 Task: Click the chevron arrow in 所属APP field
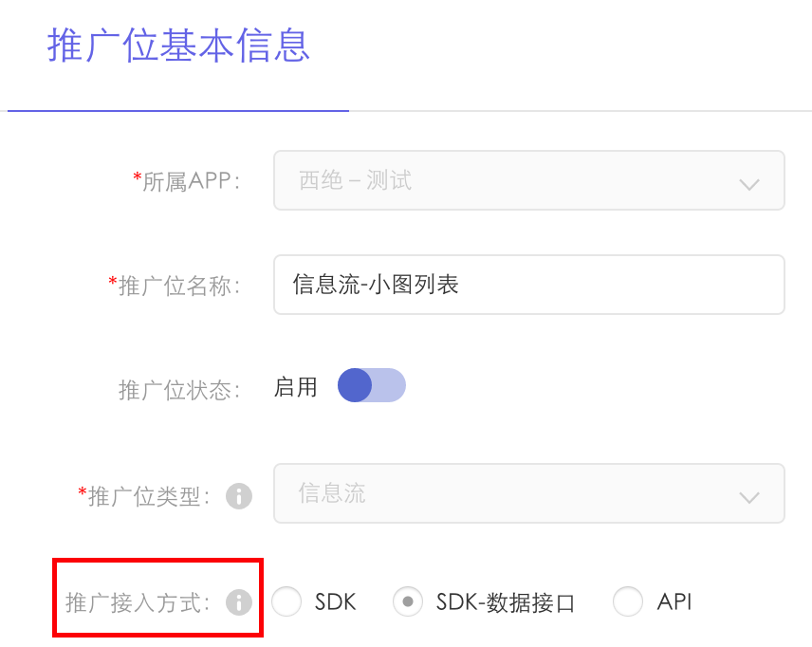pos(748,184)
